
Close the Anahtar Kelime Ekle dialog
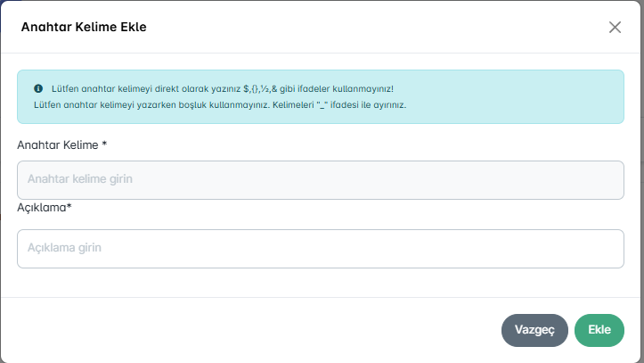[615, 27]
